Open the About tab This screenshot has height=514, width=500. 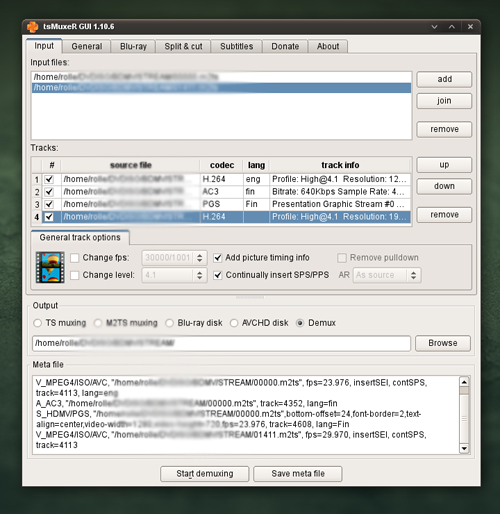(328, 46)
